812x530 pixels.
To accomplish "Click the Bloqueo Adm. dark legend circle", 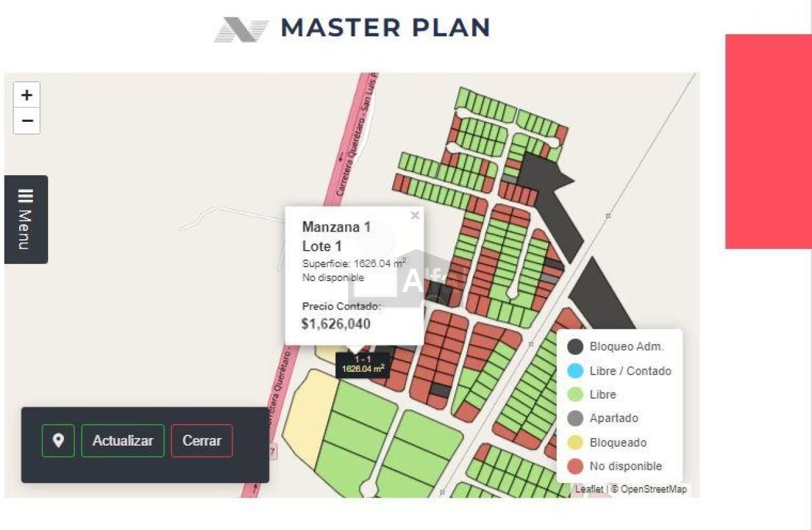I will (x=575, y=347).
